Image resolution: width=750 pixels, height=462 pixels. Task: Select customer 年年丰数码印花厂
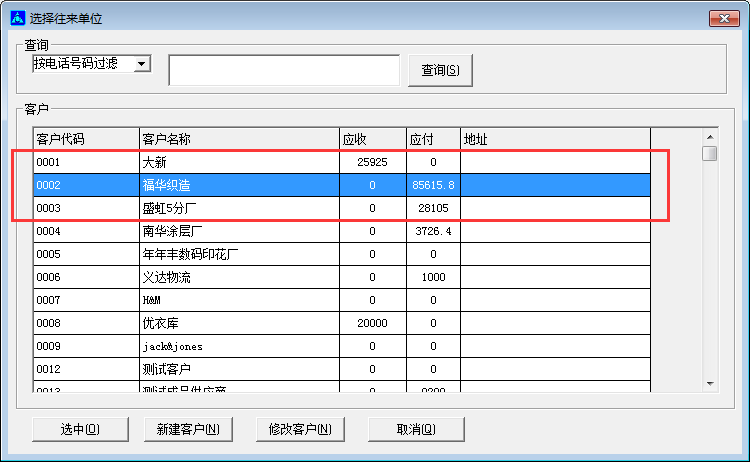(x=342, y=254)
